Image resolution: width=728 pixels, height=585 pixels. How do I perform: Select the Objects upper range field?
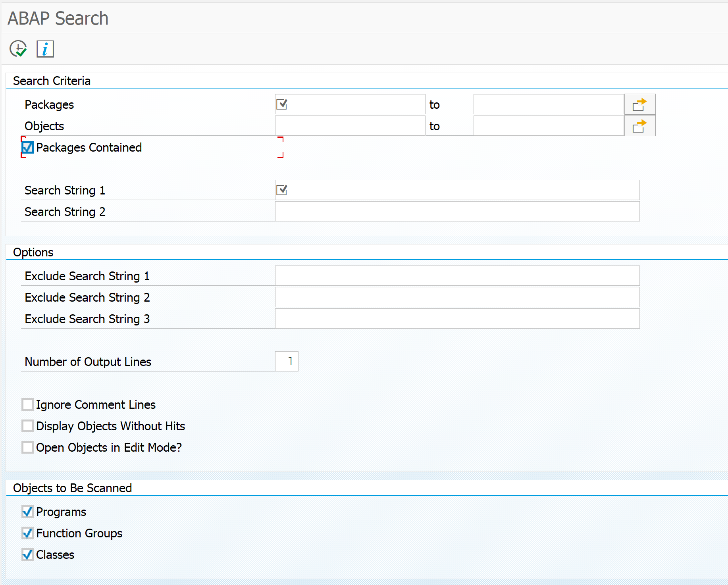coord(548,125)
